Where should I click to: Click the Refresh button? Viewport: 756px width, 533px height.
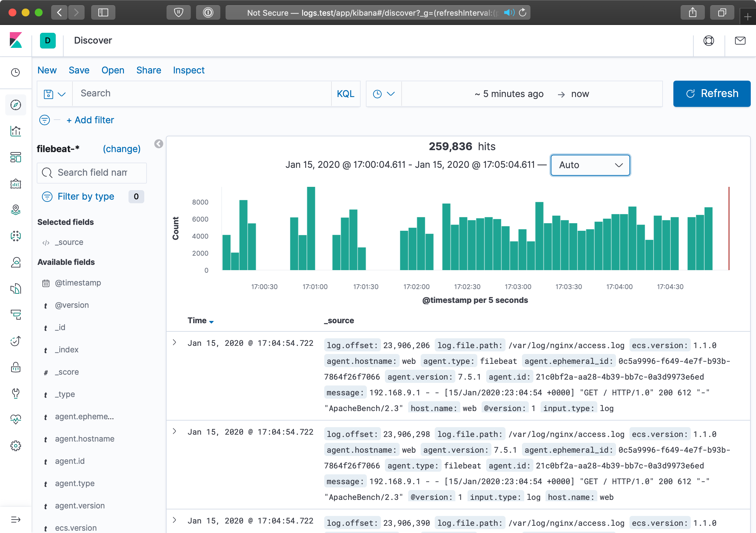click(711, 94)
